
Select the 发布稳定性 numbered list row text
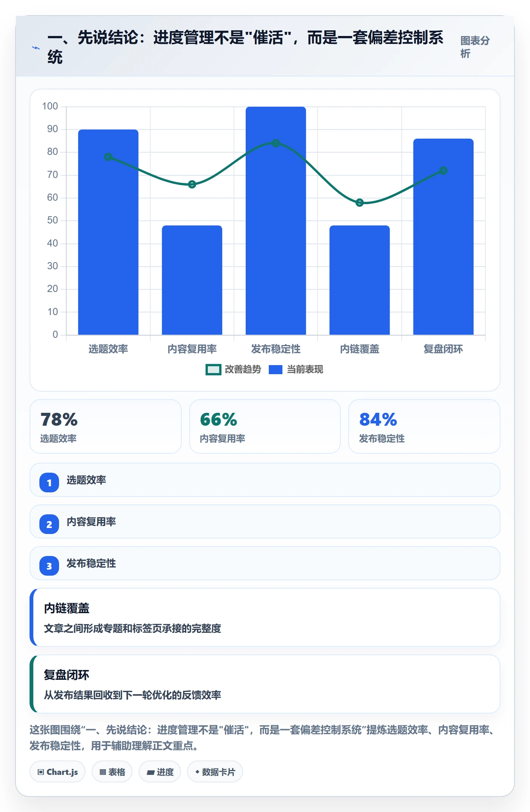click(x=91, y=564)
